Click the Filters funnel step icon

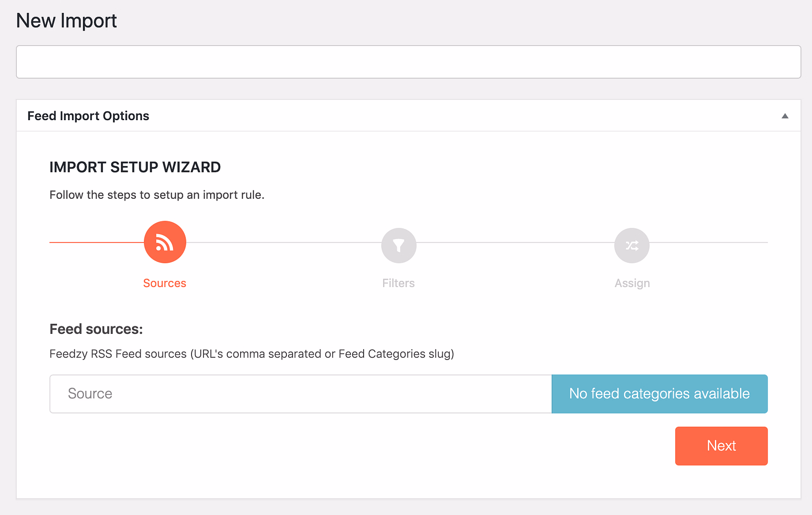398,246
